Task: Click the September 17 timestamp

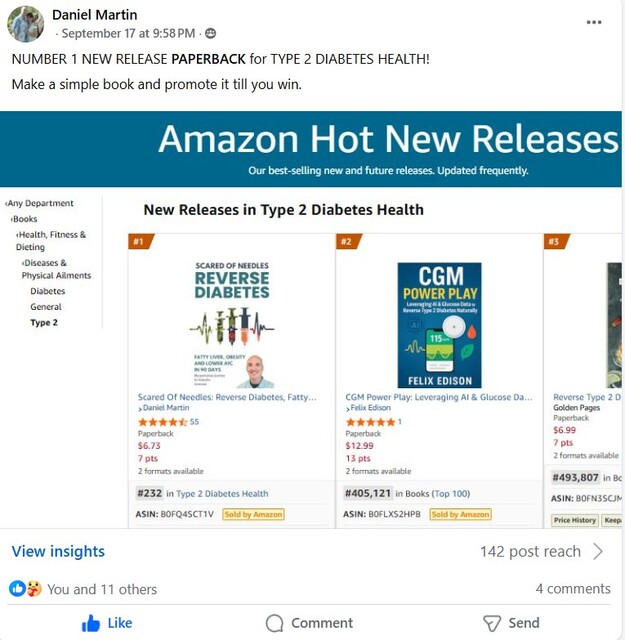Action: [128, 33]
